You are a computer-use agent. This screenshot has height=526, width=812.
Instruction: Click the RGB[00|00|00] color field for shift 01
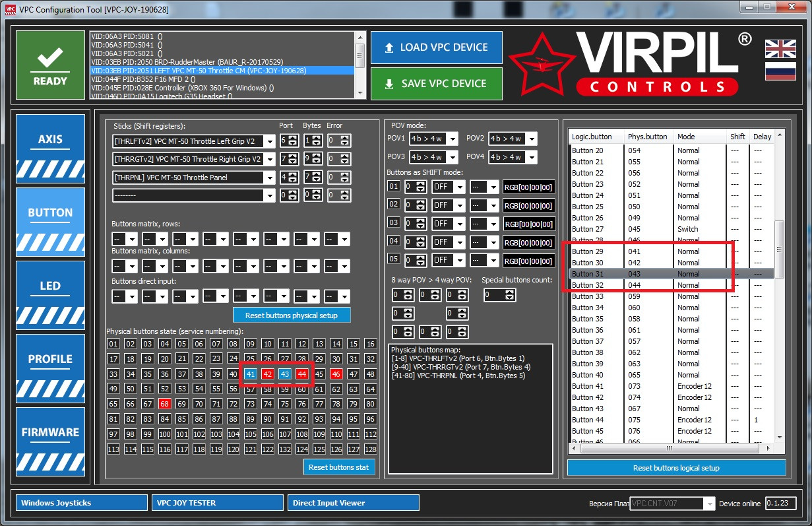(528, 187)
